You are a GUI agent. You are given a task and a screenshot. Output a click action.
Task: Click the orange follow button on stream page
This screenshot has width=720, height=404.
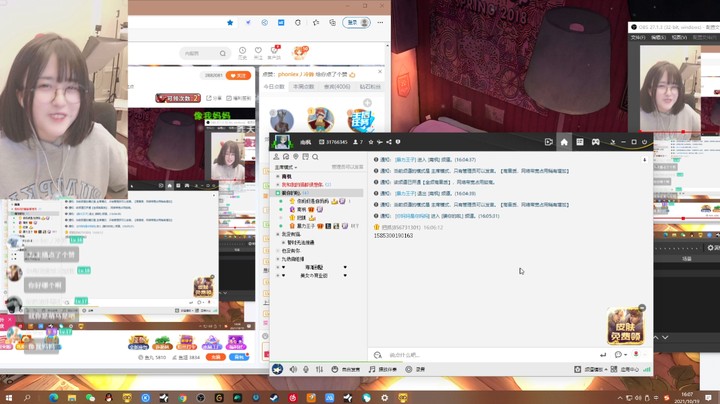pyautogui.click(x=238, y=75)
